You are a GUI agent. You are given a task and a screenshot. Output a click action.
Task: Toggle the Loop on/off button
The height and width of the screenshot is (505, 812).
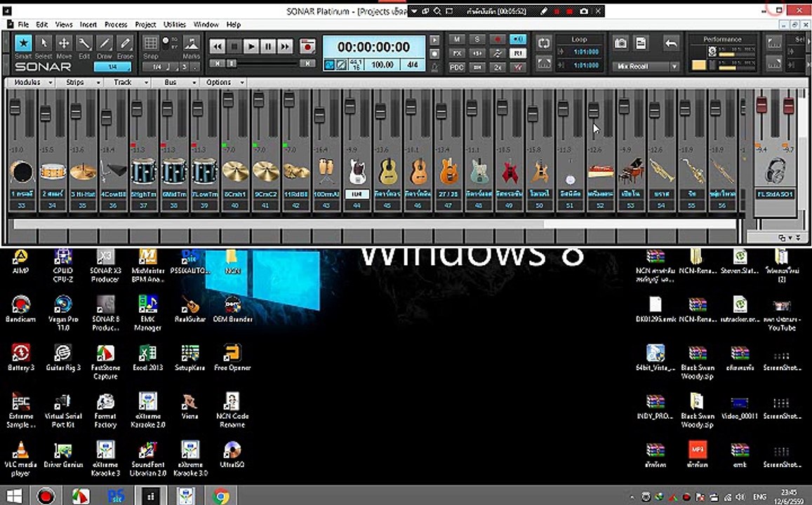pos(544,43)
